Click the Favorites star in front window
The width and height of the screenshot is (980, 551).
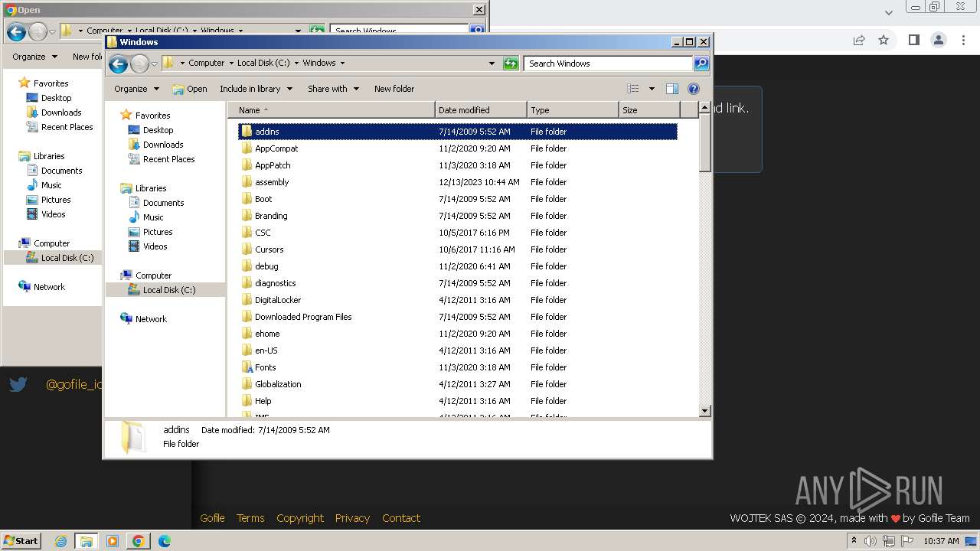click(126, 116)
